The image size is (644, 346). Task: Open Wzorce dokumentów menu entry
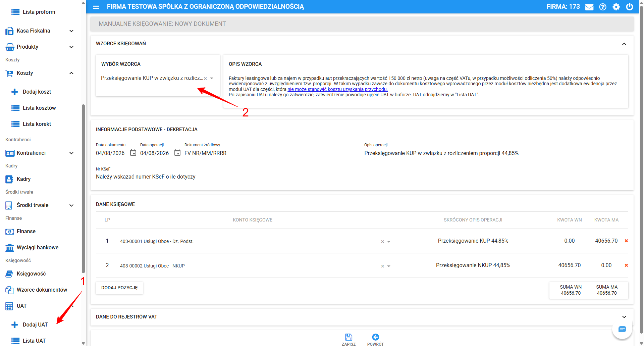pos(42,290)
